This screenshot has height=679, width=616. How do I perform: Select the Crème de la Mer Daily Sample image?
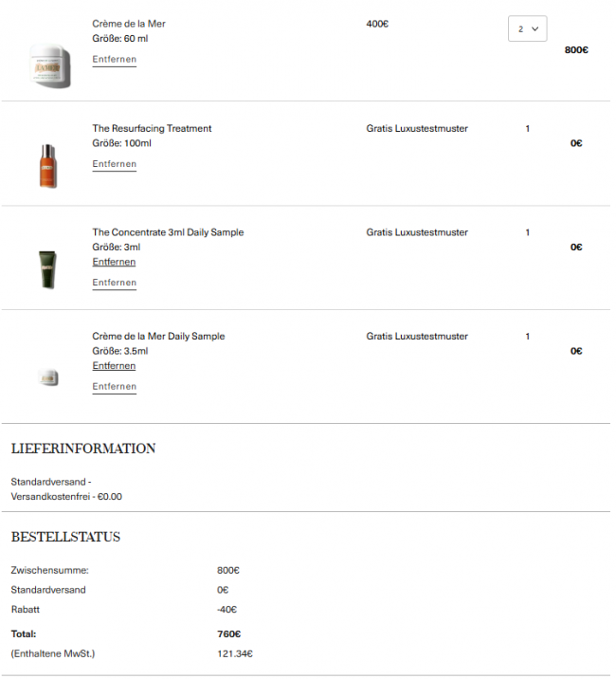49,376
